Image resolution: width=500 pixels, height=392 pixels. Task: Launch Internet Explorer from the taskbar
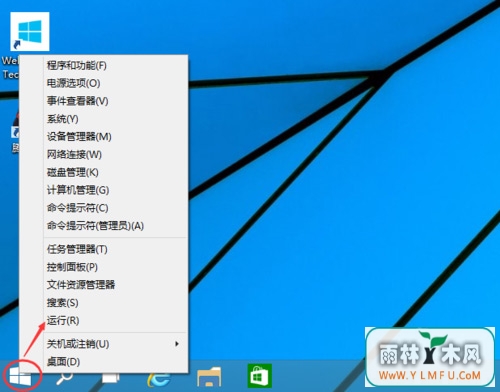click(159, 378)
